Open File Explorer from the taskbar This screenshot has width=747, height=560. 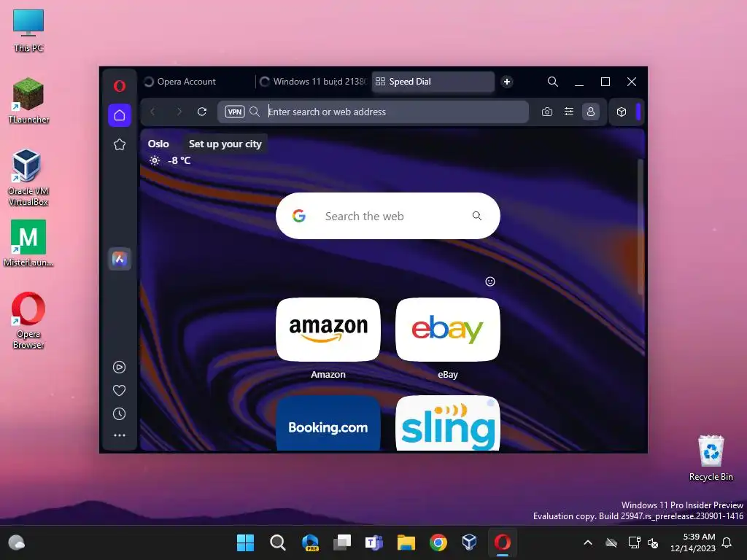406,542
